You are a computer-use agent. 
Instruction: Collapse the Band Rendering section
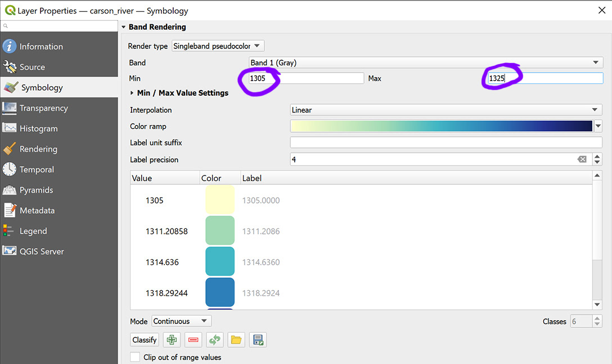coord(124,27)
